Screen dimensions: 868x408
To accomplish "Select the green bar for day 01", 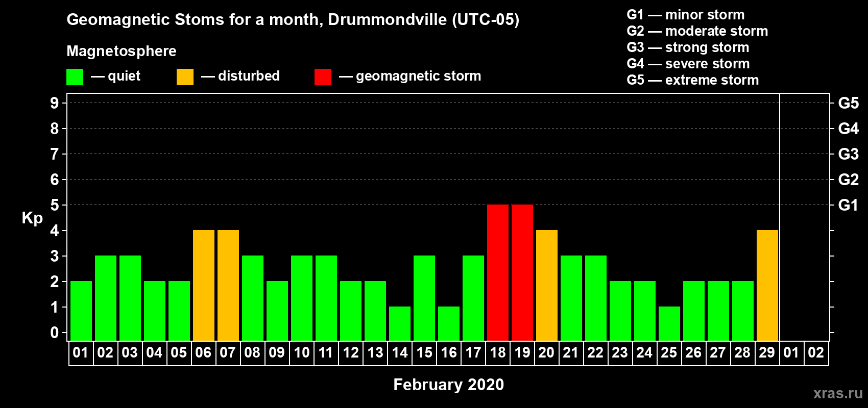I will 81,311.
